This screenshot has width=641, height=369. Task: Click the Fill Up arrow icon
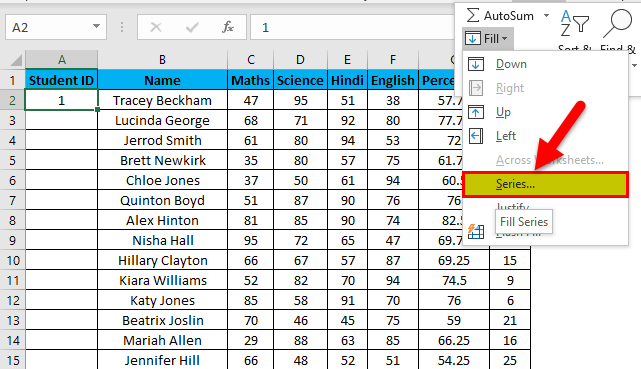pyautogui.click(x=476, y=112)
